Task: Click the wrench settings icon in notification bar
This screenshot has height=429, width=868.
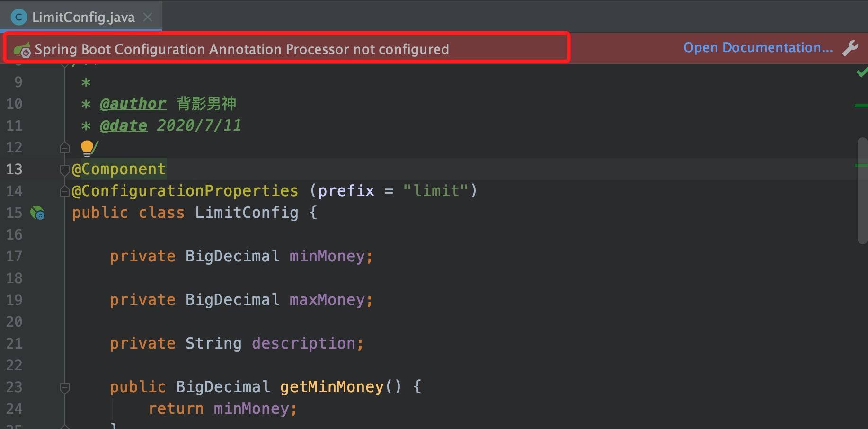Action: pyautogui.click(x=850, y=48)
